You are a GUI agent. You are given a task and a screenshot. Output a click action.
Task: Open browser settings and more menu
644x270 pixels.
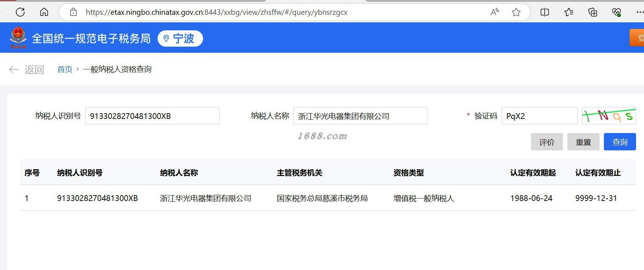tap(640, 12)
